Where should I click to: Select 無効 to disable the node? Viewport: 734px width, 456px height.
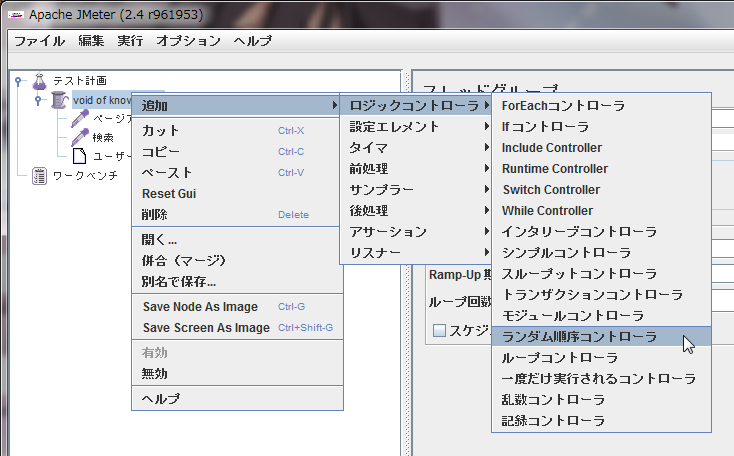[236, 374]
